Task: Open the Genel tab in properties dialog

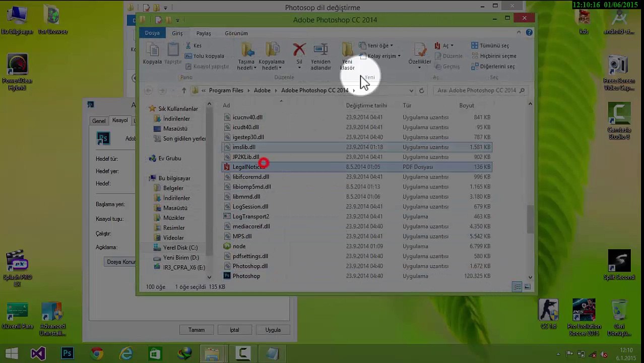Action: click(99, 121)
